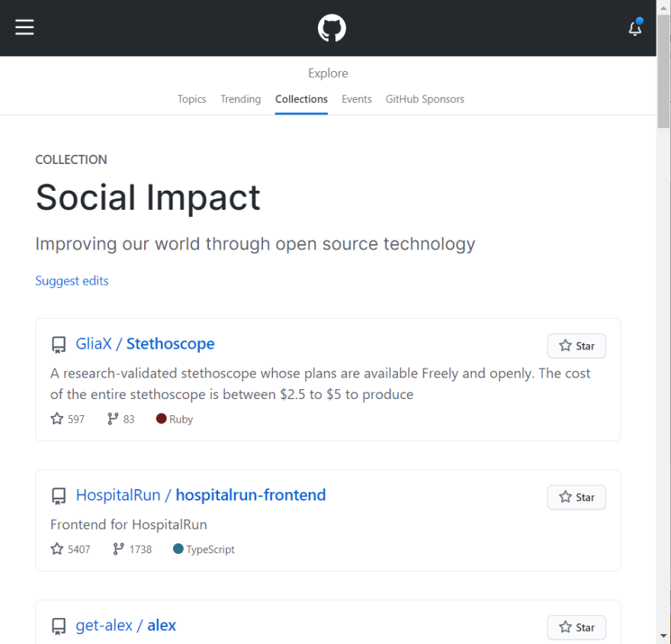Click the fork icon showing 83
Viewport: 671px width, 644px height.
coord(113,418)
